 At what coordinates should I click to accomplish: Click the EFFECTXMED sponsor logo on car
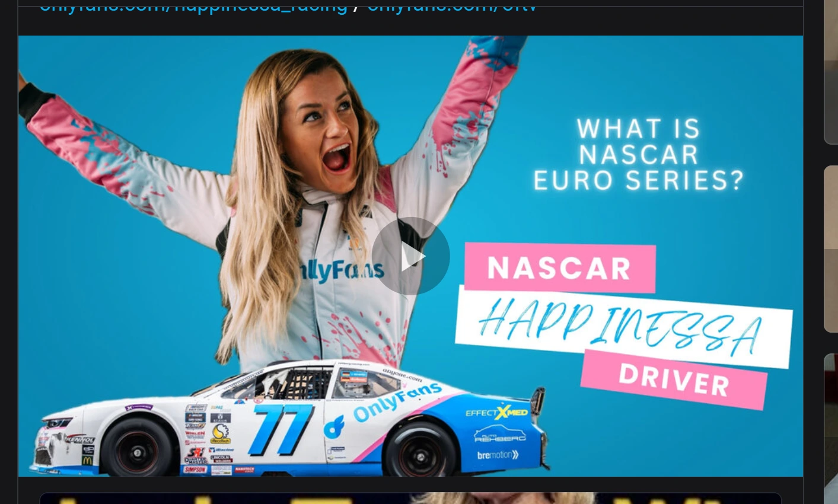(x=497, y=412)
